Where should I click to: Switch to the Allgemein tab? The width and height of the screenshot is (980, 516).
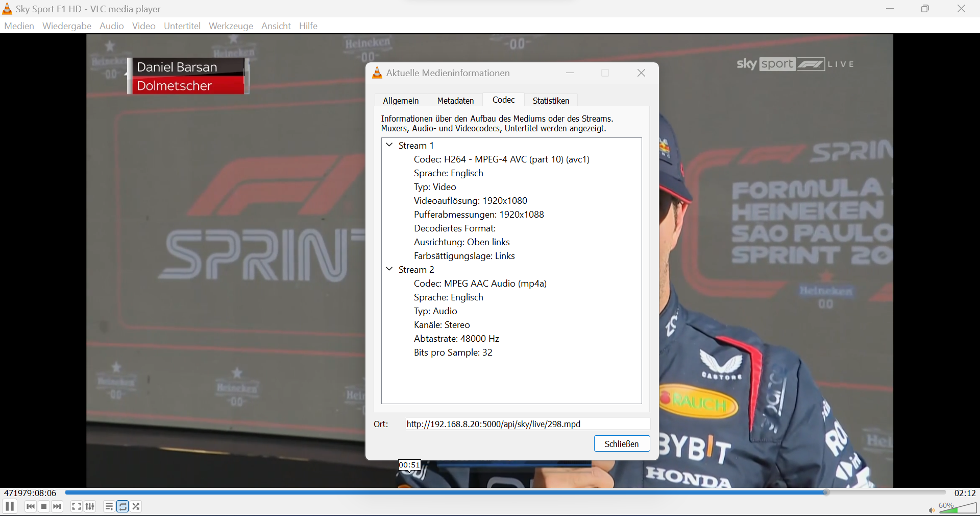[401, 101]
